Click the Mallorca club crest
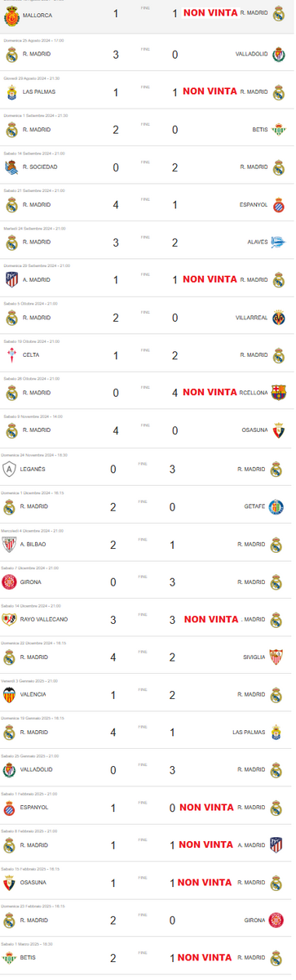 point(11,15)
